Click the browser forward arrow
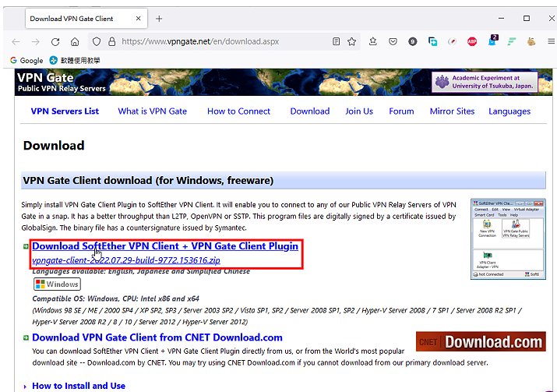This screenshot has width=557, height=392. [x=36, y=42]
